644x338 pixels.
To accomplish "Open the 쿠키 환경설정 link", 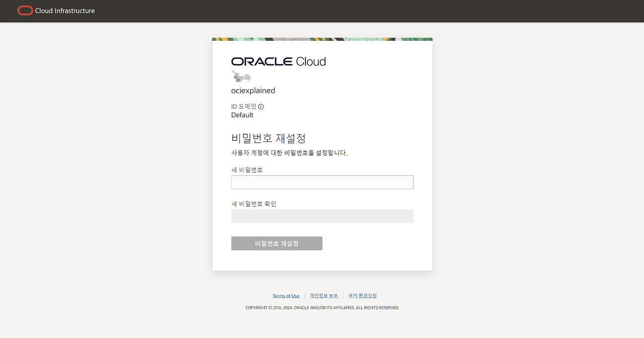I will point(362,296).
